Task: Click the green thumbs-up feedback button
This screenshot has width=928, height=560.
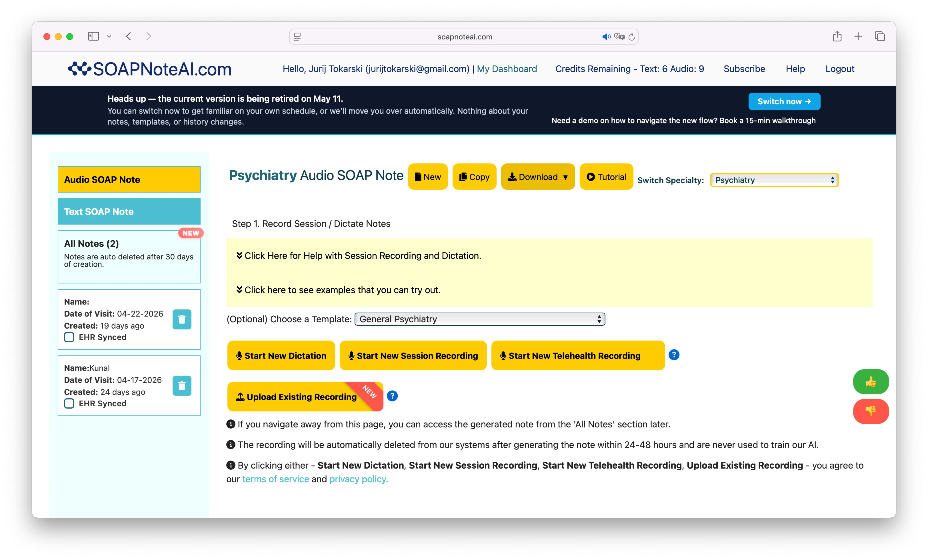Action: tap(871, 382)
